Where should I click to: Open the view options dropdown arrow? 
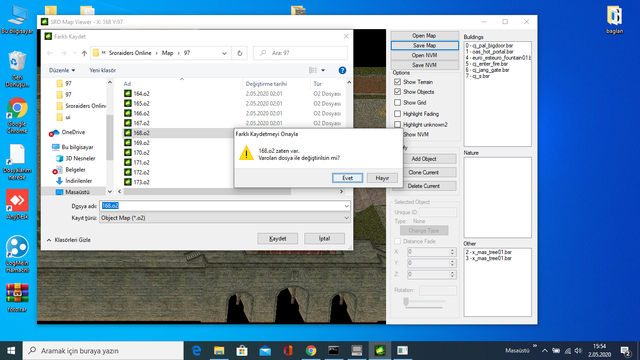323,70
